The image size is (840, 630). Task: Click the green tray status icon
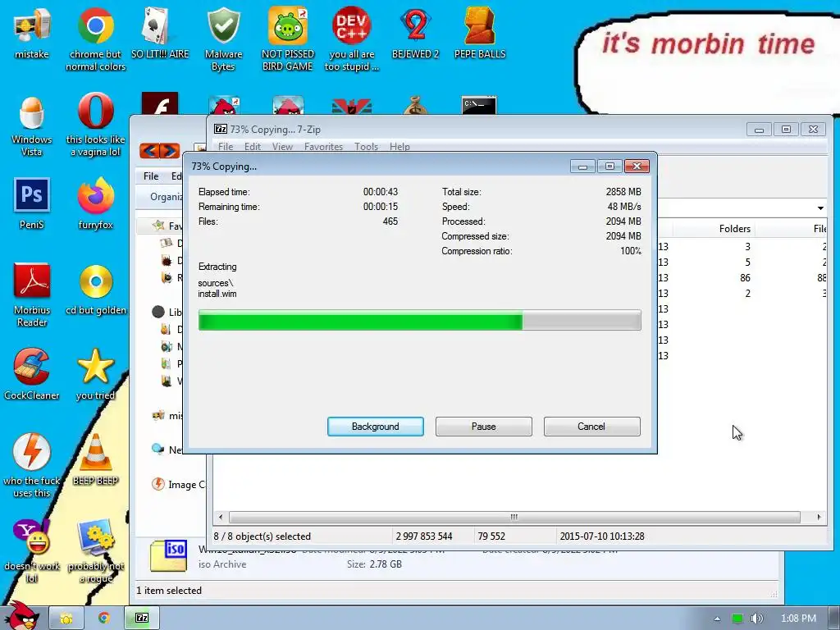point(737,619)
